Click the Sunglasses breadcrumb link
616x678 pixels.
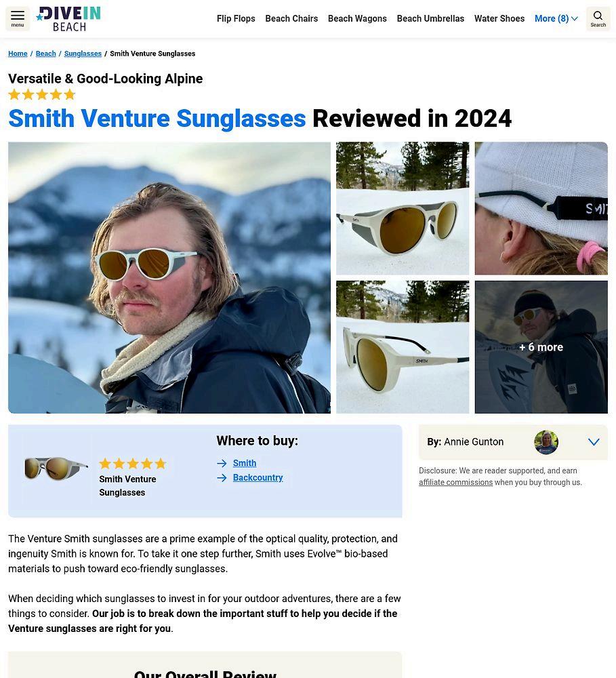click(x=83, y=54)
